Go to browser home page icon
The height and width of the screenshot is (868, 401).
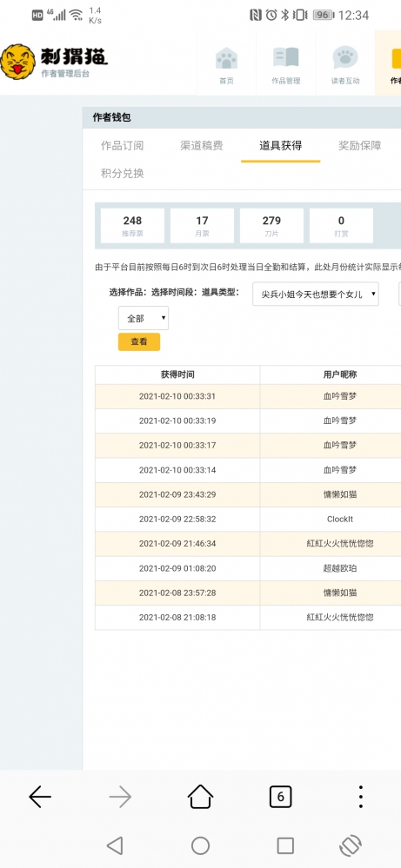[x=200, y=797]
